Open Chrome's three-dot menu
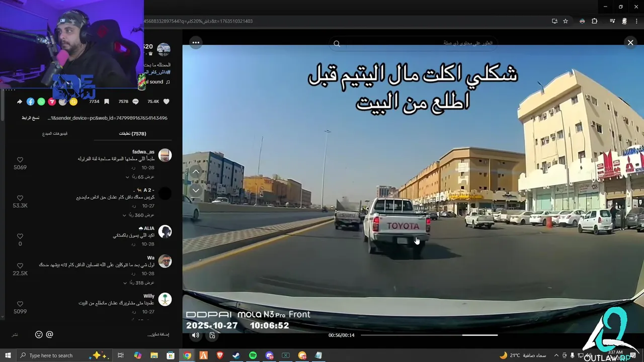644x362 pixels. 636,21
